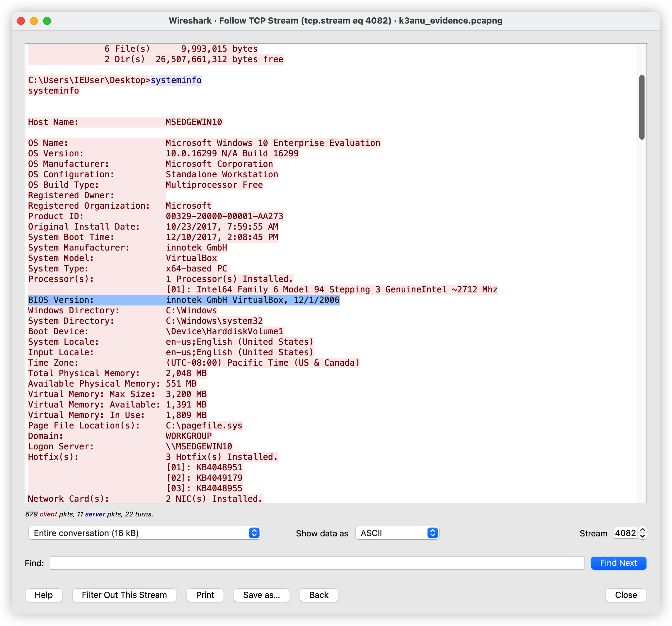
Task: Click the OS Configuration Standalone Workstation value
Action: tap(222, 174)
